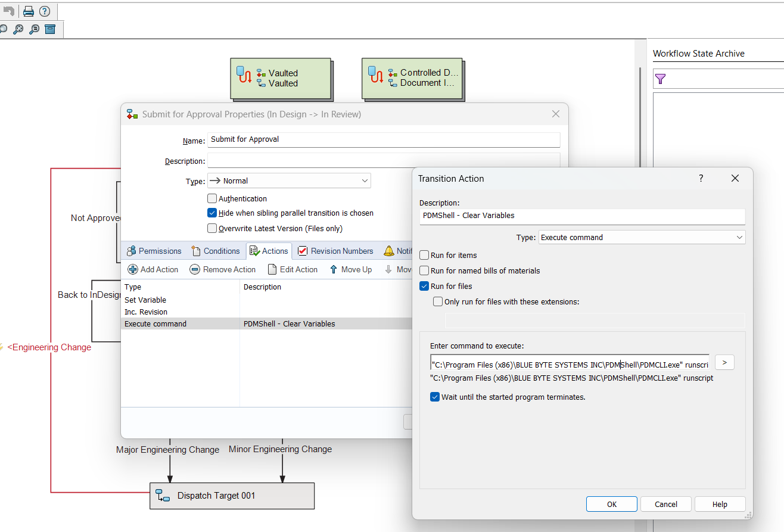Click the Add Action button
784x532 pixels.
coord(153,269)
